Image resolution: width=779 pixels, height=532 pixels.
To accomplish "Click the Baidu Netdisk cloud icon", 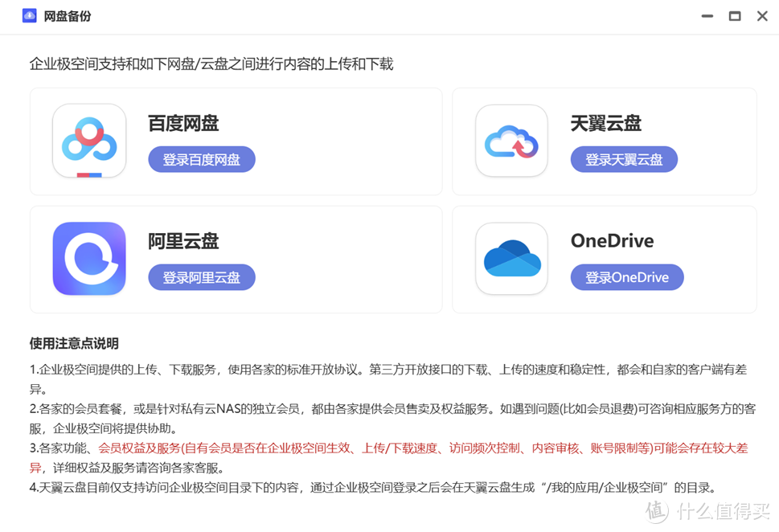I will [x=88, y=141].
